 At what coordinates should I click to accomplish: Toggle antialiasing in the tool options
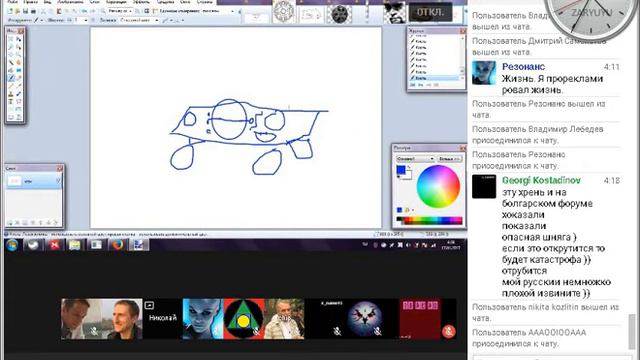(165, 20)
